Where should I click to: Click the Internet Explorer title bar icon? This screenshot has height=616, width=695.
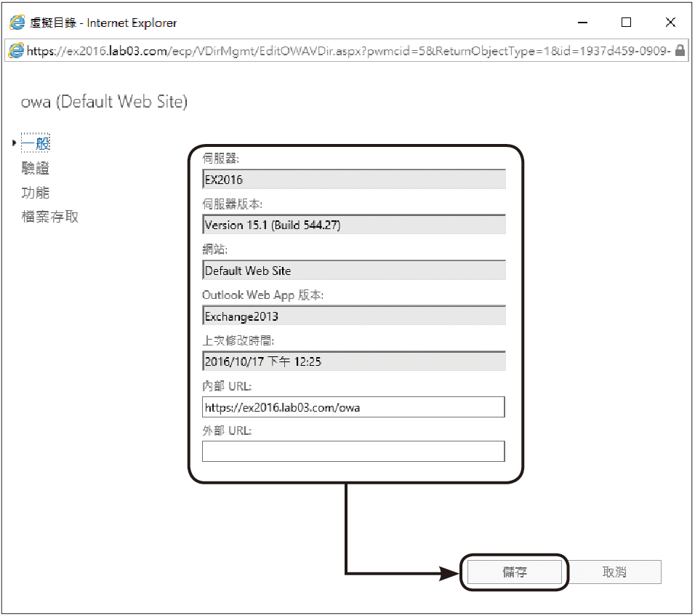pyautogui.click(x=17, y=22)
